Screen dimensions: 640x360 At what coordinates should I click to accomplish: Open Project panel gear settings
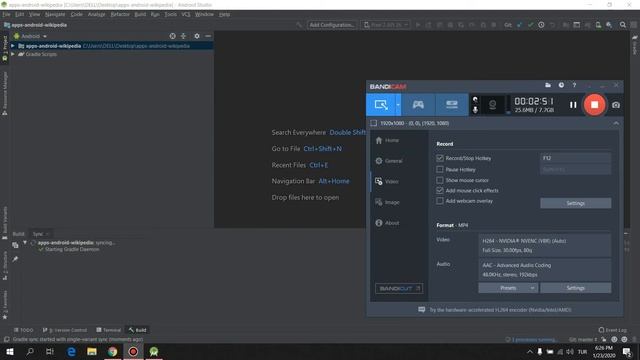point(197,36)
